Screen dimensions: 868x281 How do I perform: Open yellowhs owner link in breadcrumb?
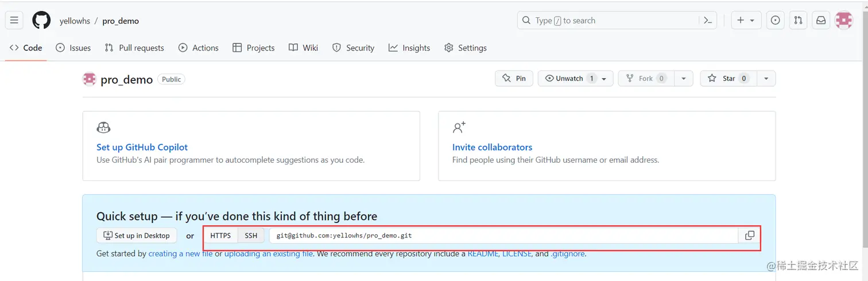(x=75, y=21)
